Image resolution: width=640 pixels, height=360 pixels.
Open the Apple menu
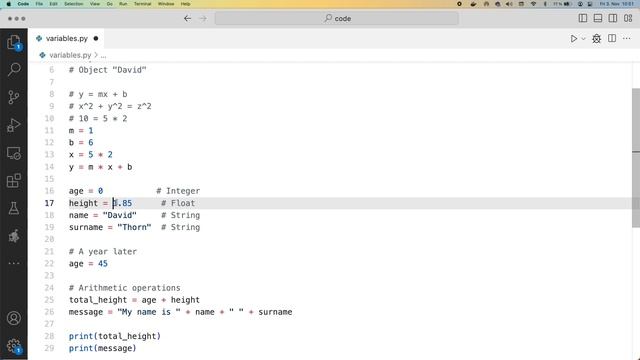point(9,4)
